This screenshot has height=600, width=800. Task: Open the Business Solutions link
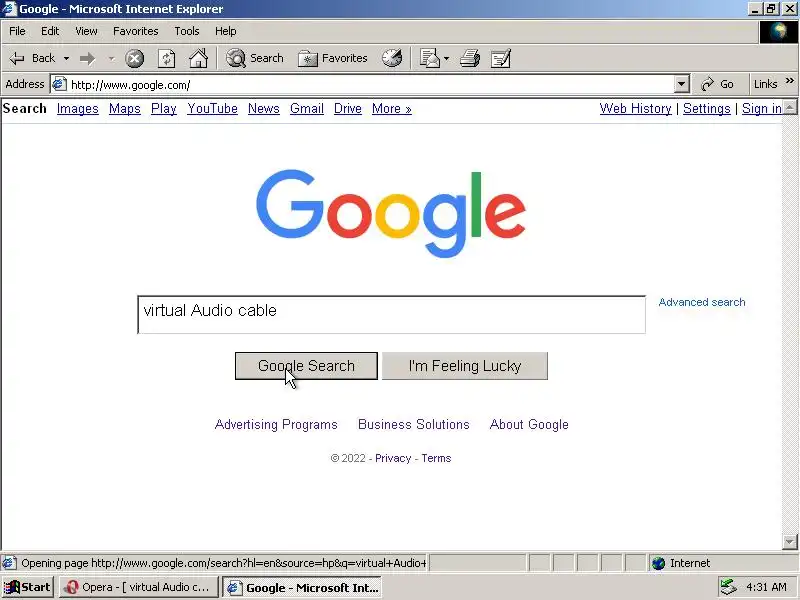(x=414, y=424)
